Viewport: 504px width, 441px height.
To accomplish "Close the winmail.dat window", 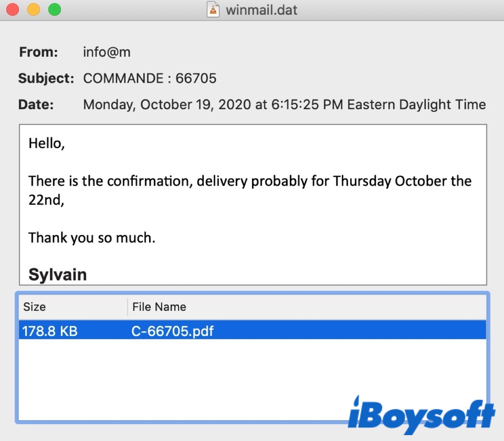I will [x=13, y=9].
